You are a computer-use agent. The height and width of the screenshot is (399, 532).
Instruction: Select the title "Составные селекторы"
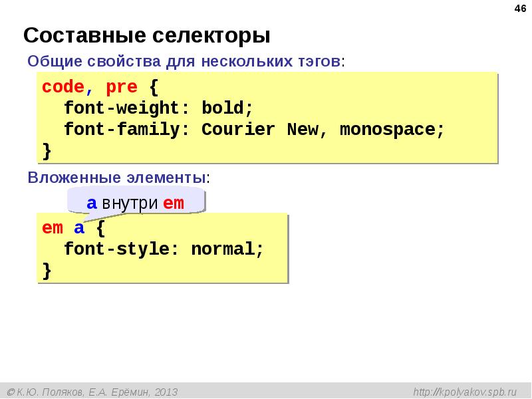[x=147, y=35]
